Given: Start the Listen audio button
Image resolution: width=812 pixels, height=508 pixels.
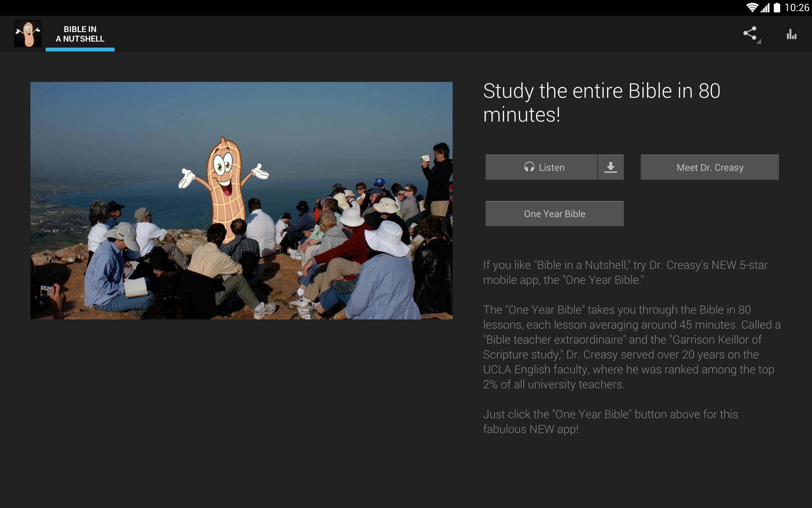Looking at the screenshot, I should click(541, 167).
